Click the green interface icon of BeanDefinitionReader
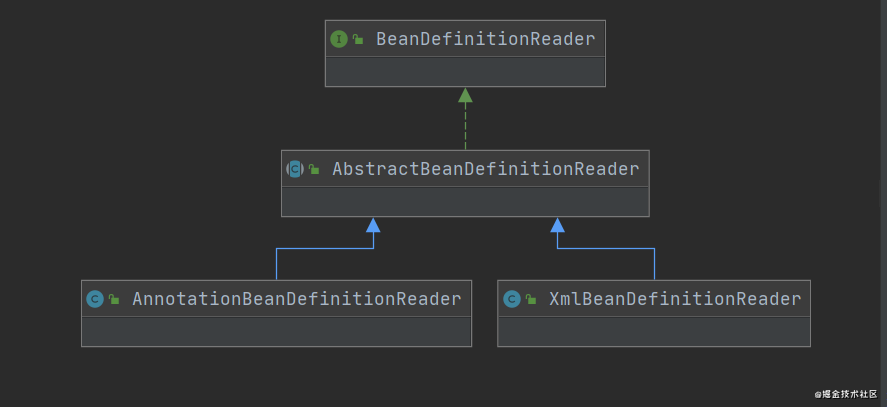 pos(338,39)
